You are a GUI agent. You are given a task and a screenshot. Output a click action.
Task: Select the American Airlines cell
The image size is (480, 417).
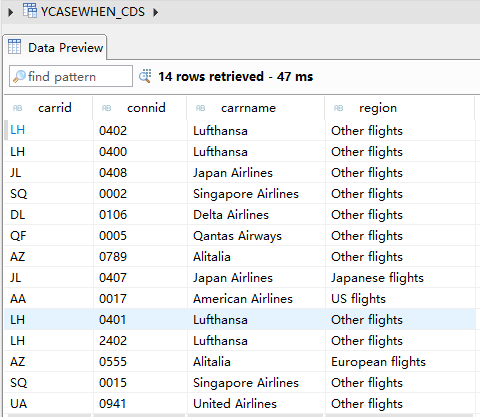(x=256, y=299)
